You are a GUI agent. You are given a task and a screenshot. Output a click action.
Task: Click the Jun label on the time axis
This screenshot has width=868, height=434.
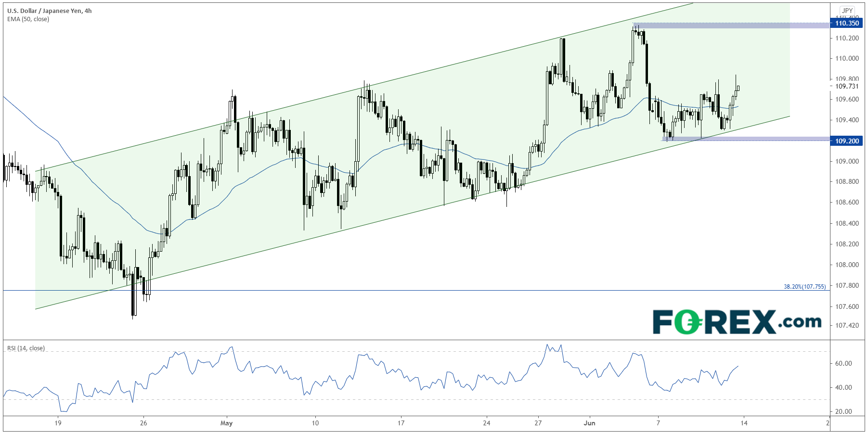pyautogui.click(x=589, y=423)
